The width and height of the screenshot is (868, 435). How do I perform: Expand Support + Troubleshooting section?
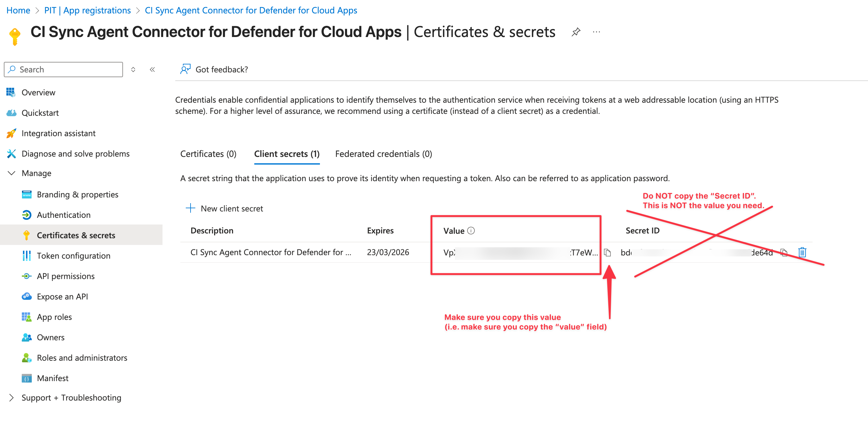[11, 398]
